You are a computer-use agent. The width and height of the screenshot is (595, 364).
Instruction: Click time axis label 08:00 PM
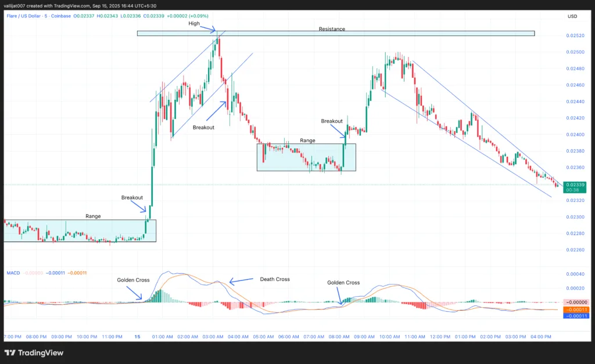[36, 337]
